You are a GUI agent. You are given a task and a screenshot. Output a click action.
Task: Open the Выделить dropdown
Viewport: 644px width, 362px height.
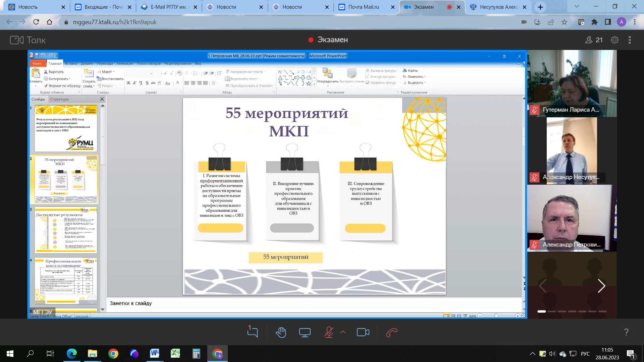pyautogui.click(x=414, y=83)
